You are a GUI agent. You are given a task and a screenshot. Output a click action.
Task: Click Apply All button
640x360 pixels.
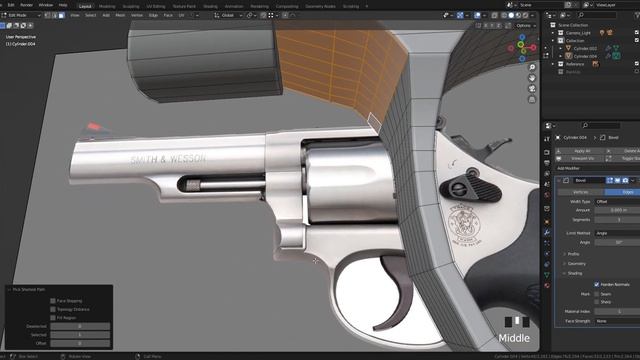[x=580, y=151]
